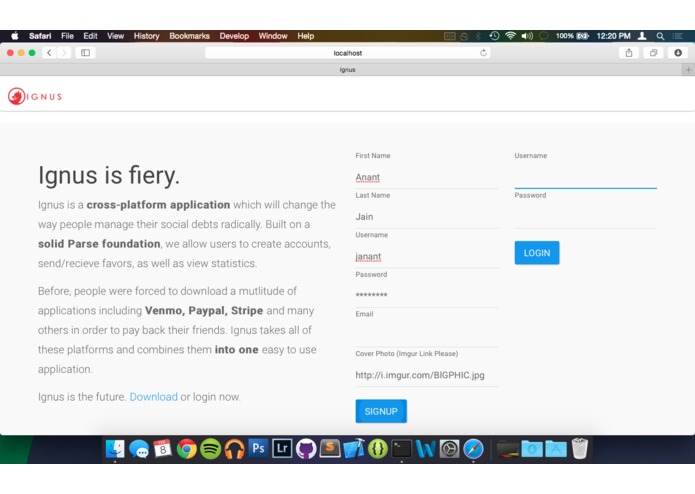Open Sublime Text from the dock
Image resolution: width=695 pixels, height=494 pixels.
[330, 448]
